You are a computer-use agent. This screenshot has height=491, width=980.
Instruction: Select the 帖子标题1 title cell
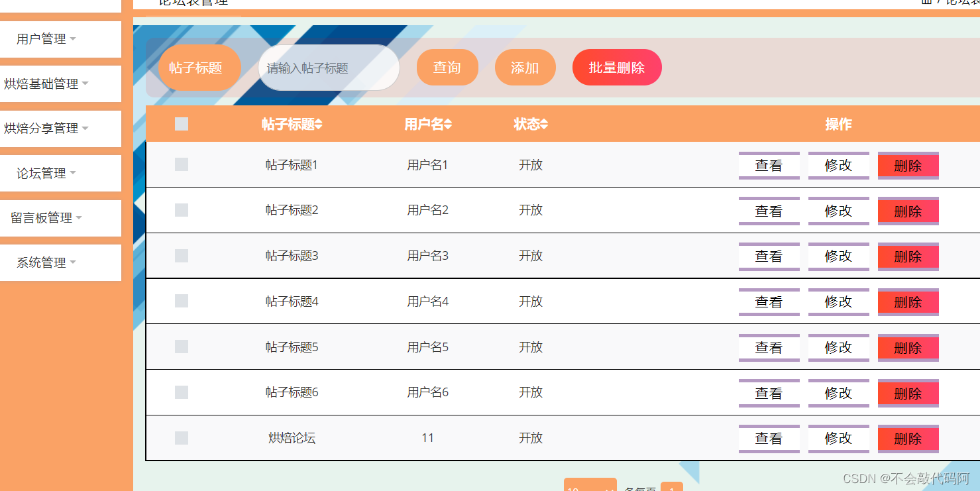[x=292, y=165]
